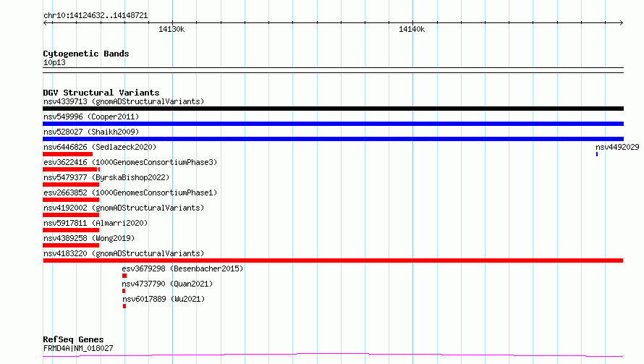
Task: Open the FRMD4A NM_018027 gene label
Action: [x=78, y=348]
